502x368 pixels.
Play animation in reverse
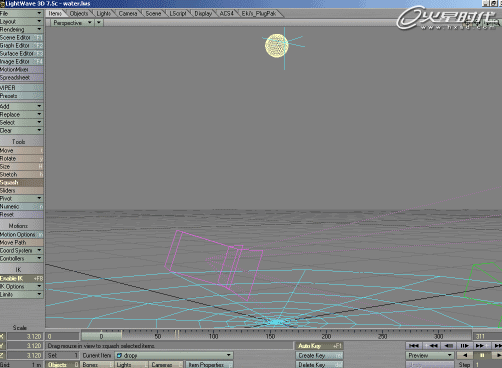[465, 355]
